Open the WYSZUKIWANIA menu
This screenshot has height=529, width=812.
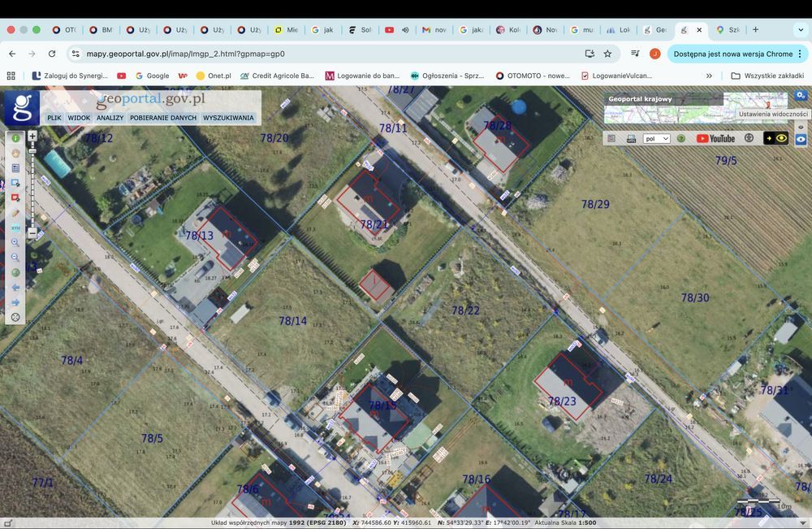[x=228, y=118]
